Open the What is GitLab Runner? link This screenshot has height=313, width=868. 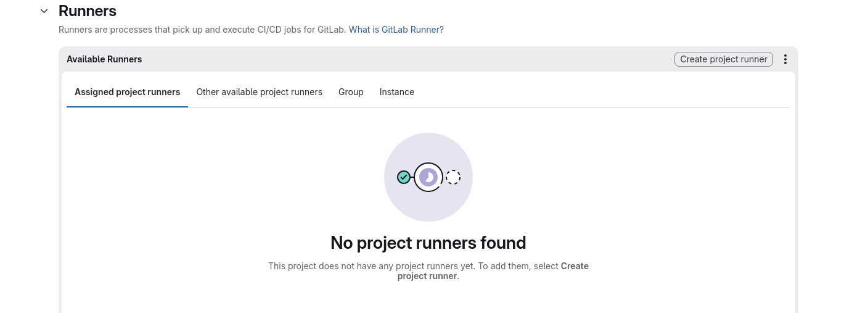pos(396,30)
